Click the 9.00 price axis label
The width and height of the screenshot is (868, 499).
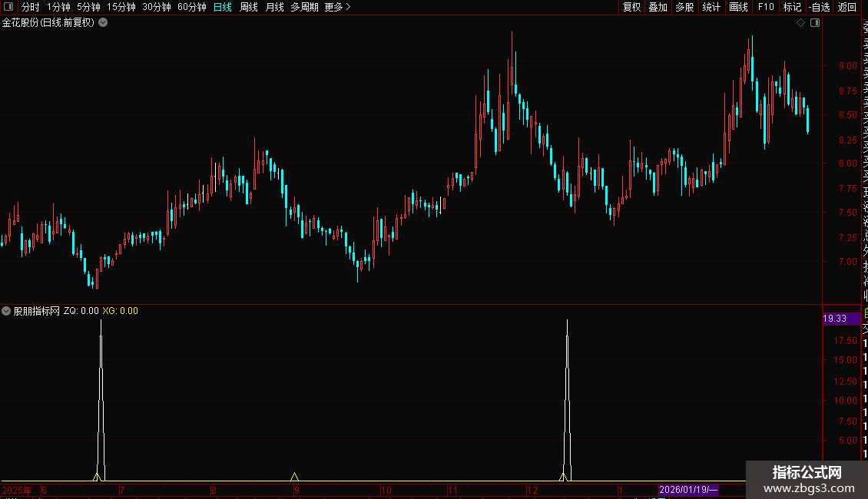tap(847, 66)
